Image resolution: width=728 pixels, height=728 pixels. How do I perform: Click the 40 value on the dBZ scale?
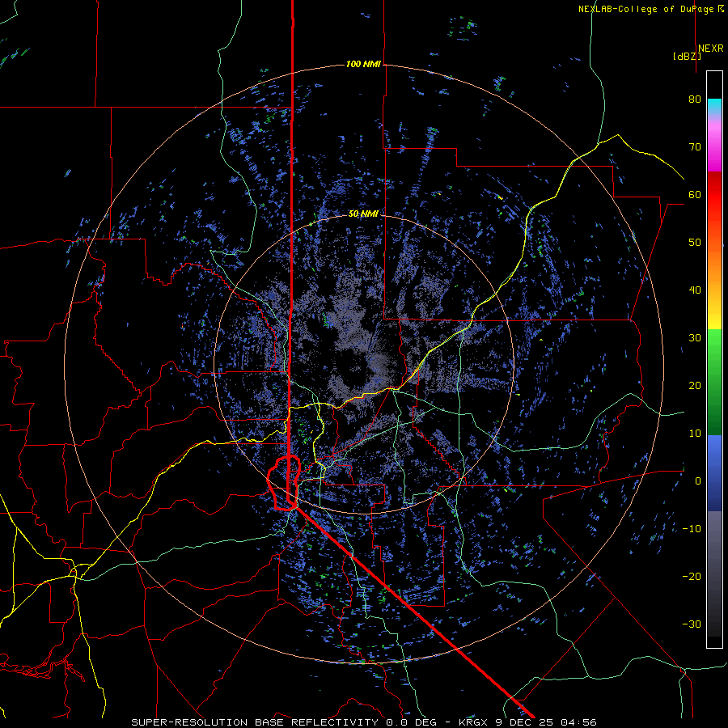(x=695, y=290)
